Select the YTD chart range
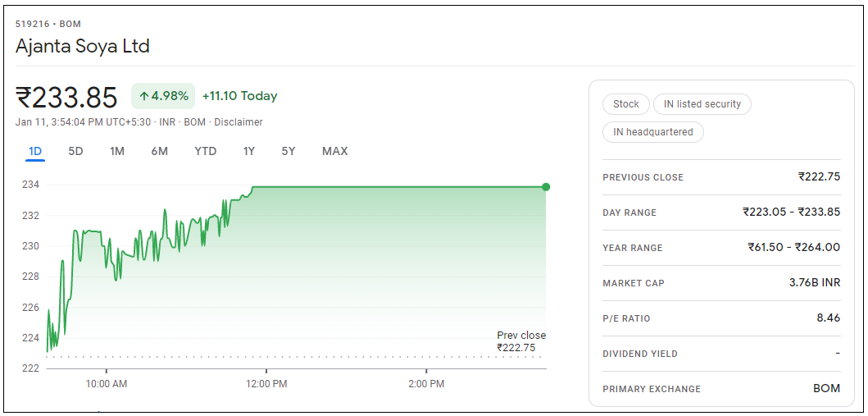 click(x=206, y=151)
